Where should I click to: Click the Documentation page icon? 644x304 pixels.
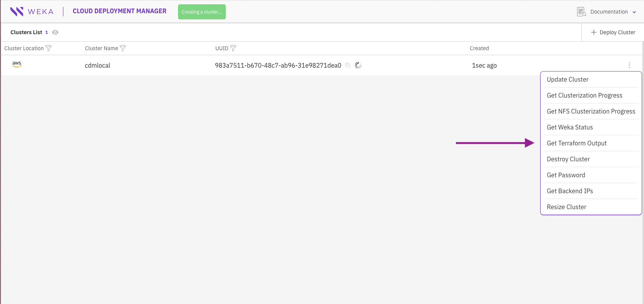(581, 12)
